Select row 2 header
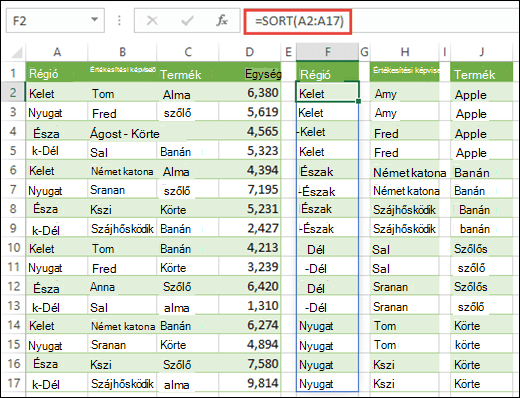Screen dimensions: 520x398 (13, 92)
